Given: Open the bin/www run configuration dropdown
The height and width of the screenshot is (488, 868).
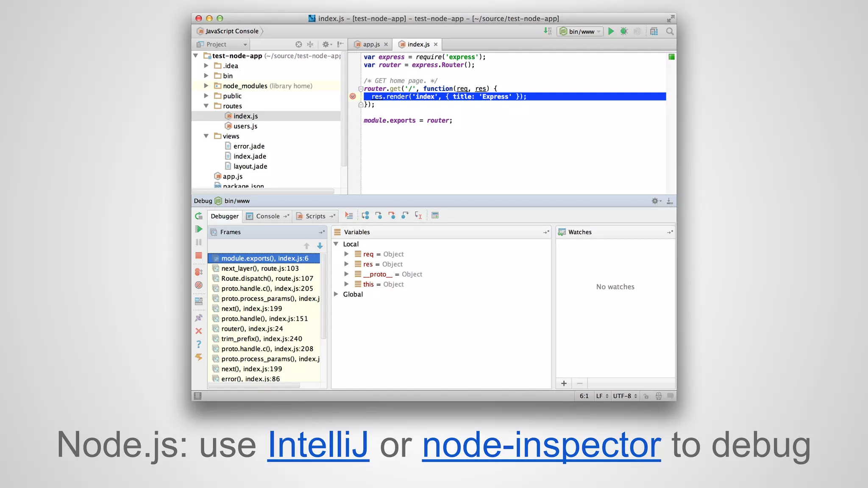Looking at the screenshot, I should (x=580, y=31).
